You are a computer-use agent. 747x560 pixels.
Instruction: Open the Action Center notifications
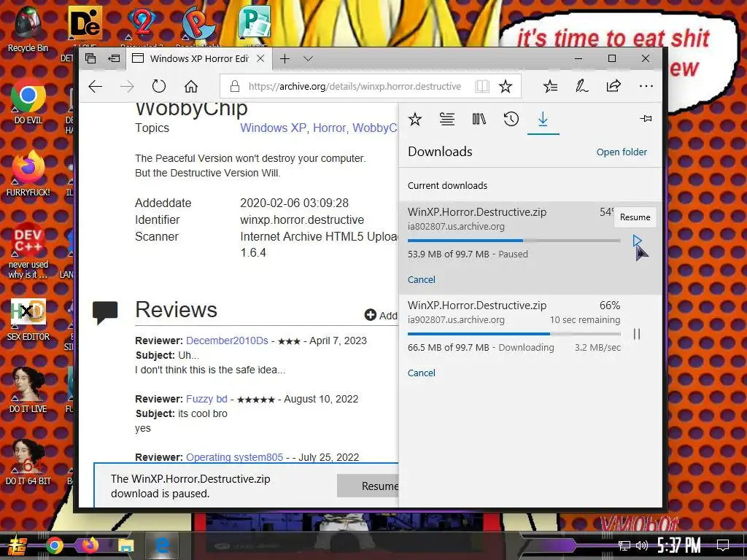click(x=723, y=545)
